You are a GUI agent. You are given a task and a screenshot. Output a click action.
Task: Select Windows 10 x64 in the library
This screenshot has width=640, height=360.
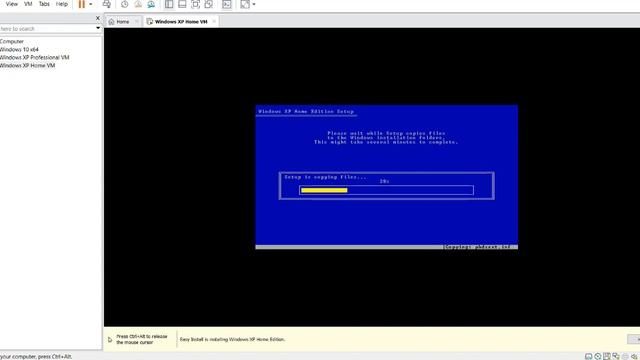point(19,49)
